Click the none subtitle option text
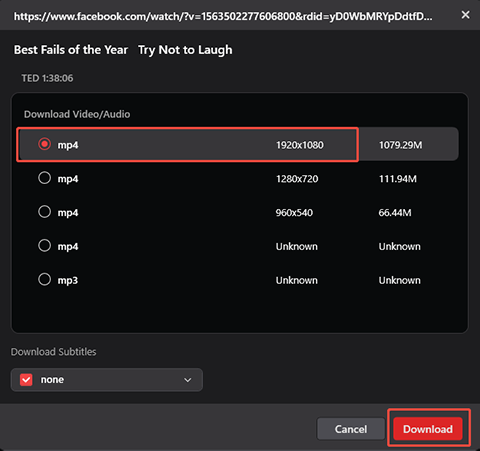The height and width of the screenshot is (451, 480). pos(52,380)
